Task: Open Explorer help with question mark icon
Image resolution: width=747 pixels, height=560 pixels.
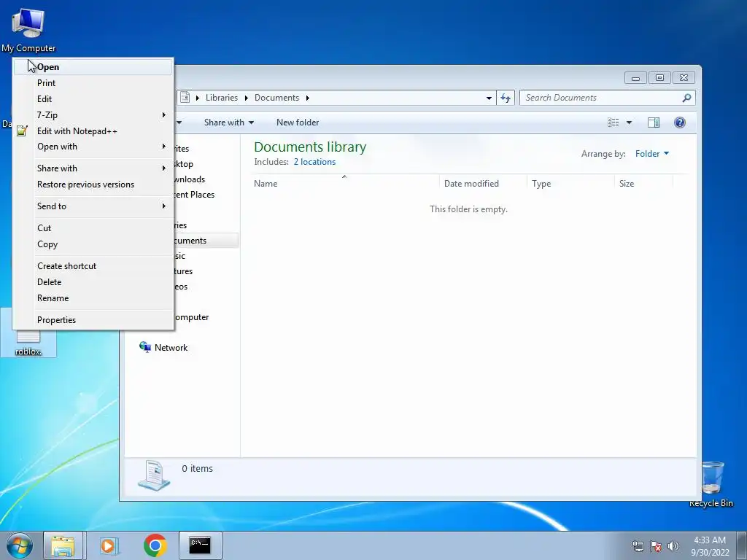Action: click(680, 122)
